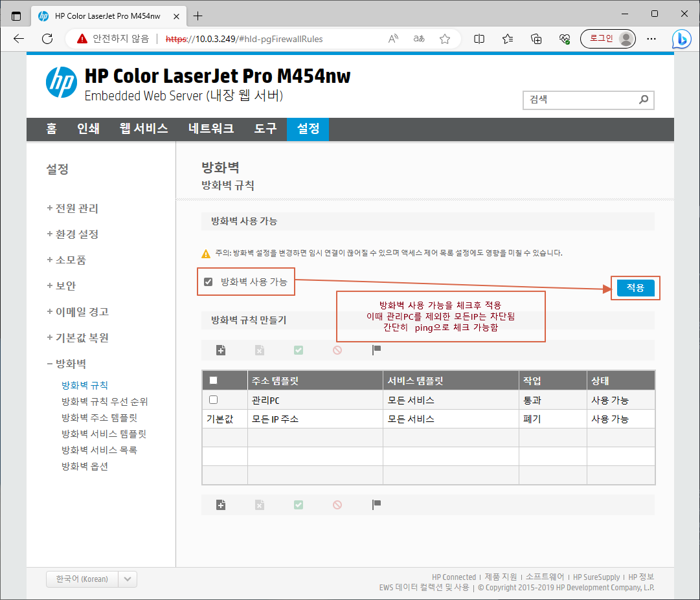This screenshot has height=600, width=700.
Task: Click the green enable rule icon in the upper toolbar
Action: click(299, 350)
